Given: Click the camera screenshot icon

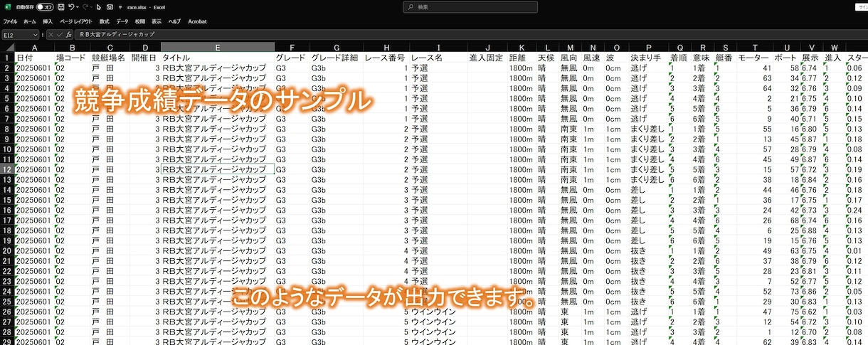Looking at the screenshot, I should 110,6.
